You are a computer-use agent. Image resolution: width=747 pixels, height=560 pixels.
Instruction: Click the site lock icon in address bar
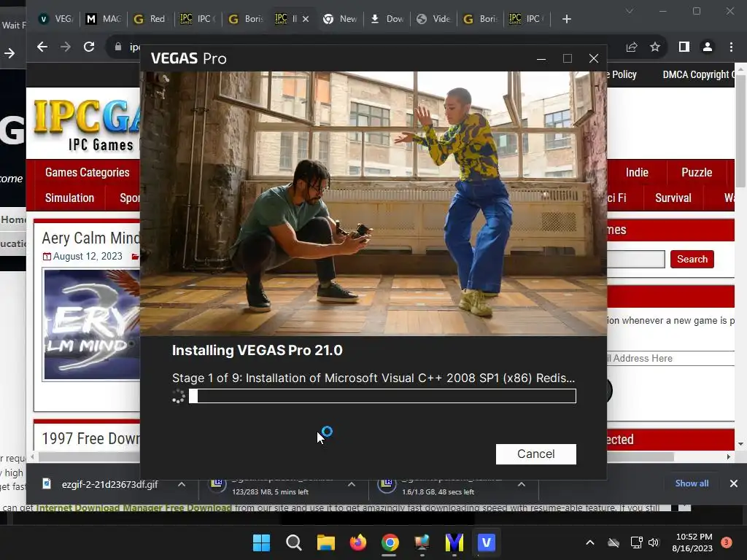click(118, 47)
